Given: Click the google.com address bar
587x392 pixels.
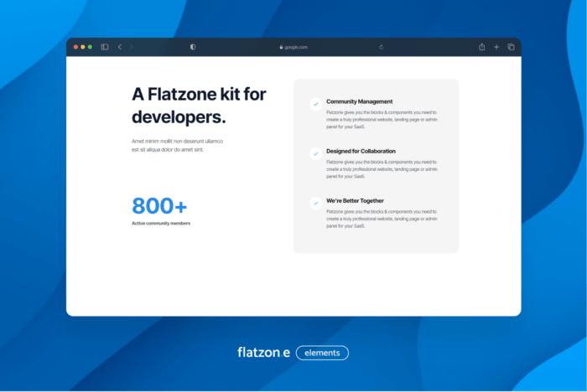Looking at the screenshot, I should pos(295,47).
